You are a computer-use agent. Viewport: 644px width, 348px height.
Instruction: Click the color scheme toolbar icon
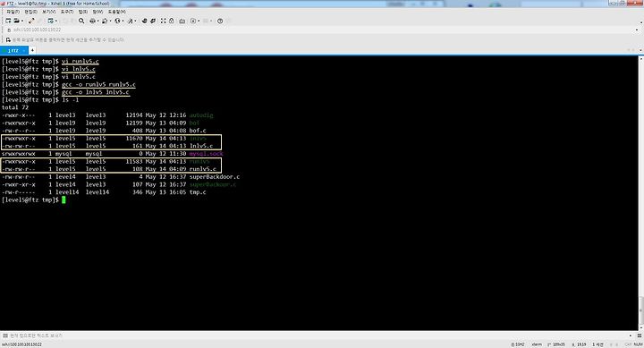(105, 21)
